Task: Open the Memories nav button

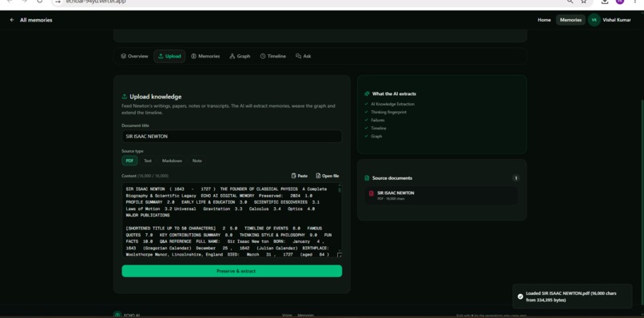Action: click(570, 20)
